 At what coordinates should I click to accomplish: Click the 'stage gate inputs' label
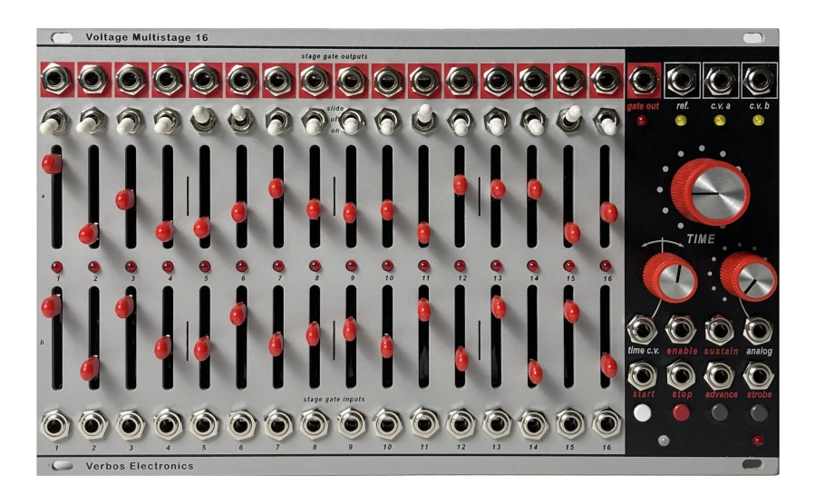click(x=334, y=400)
